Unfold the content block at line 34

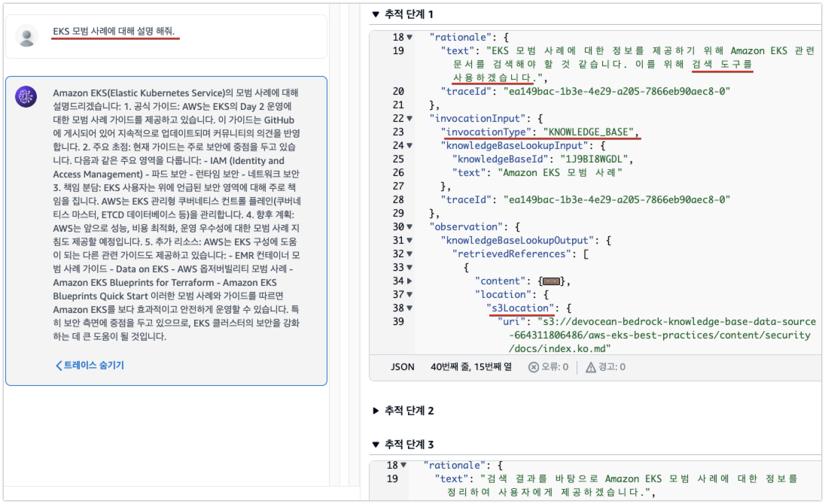pos(409,281)
